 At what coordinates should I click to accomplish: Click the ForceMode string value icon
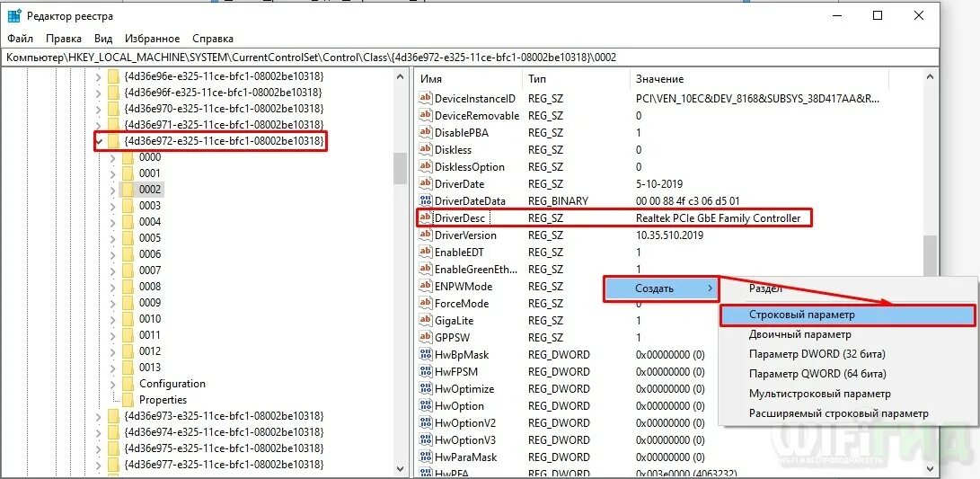426,303
